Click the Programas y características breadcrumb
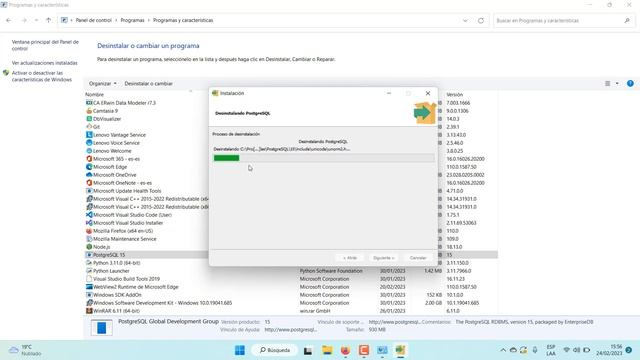 point(183,20)
